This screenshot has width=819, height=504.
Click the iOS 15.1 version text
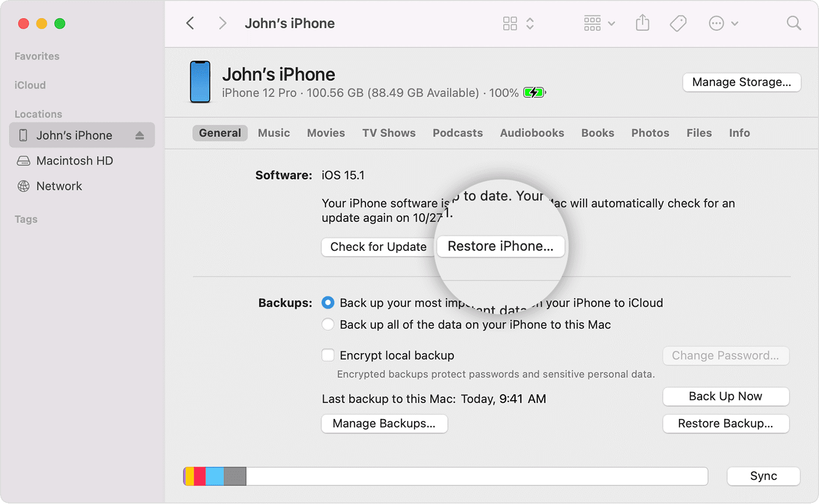tap(343, 175)
